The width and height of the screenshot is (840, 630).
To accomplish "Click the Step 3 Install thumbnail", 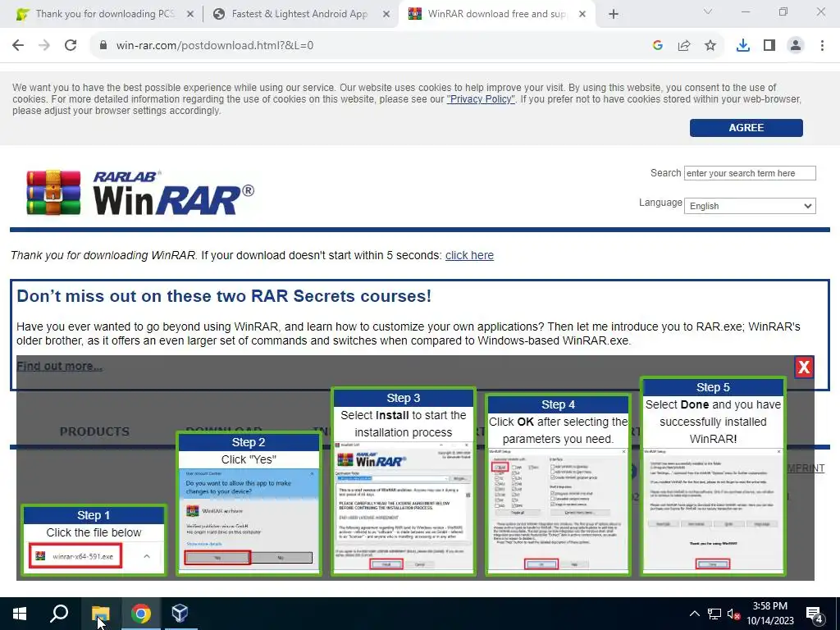I will click(x=403, y=482).
